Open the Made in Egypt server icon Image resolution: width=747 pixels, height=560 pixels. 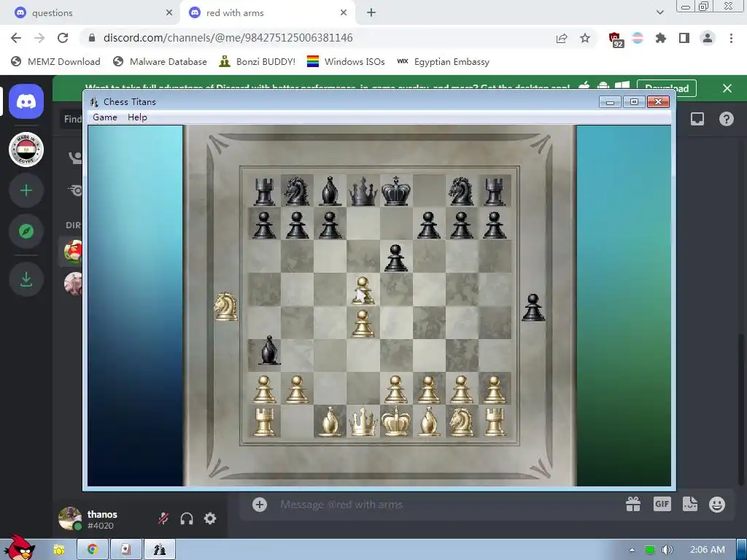(x=26, y=149)
